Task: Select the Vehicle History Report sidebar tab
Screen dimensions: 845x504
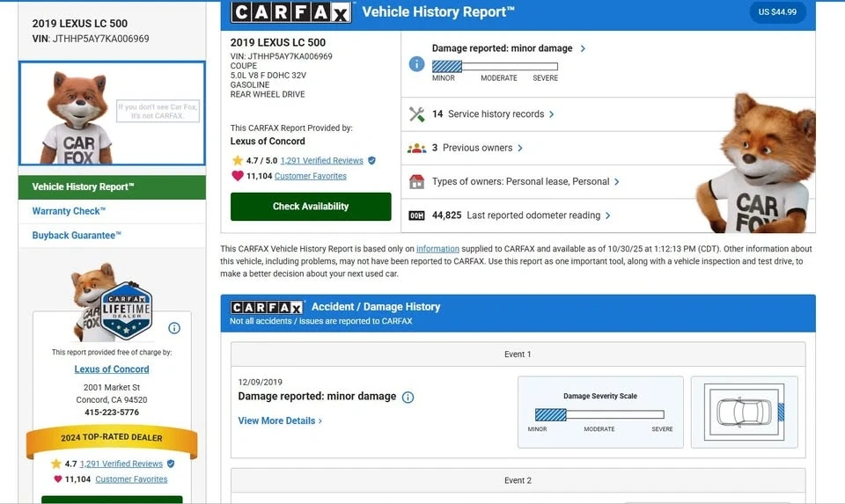Action: click(112, 186)
